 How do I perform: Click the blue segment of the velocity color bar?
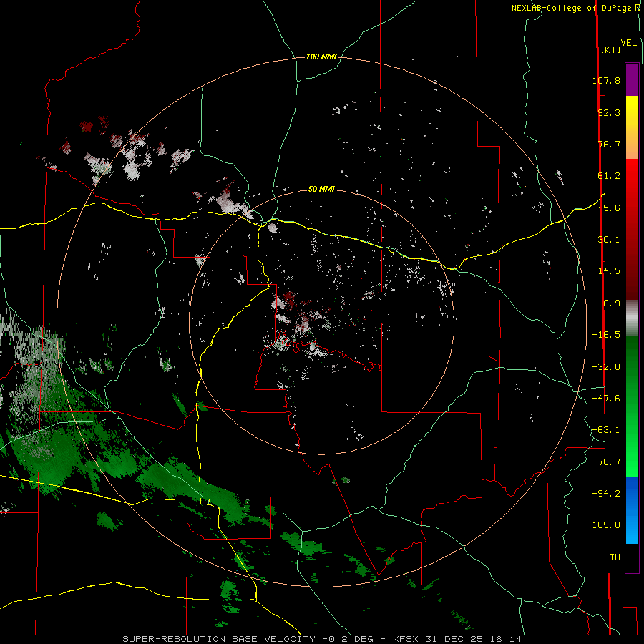tap(632, 510)
